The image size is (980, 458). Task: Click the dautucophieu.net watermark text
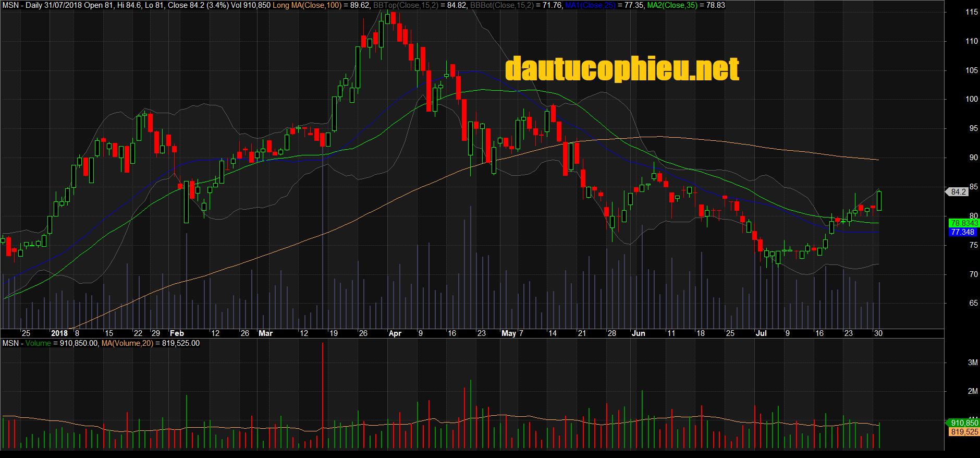point(622,69)
